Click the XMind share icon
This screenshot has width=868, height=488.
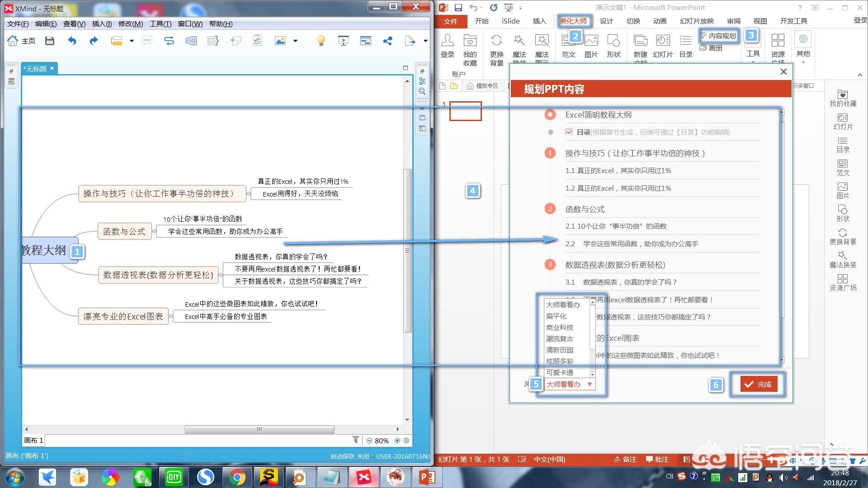[387, 41]
